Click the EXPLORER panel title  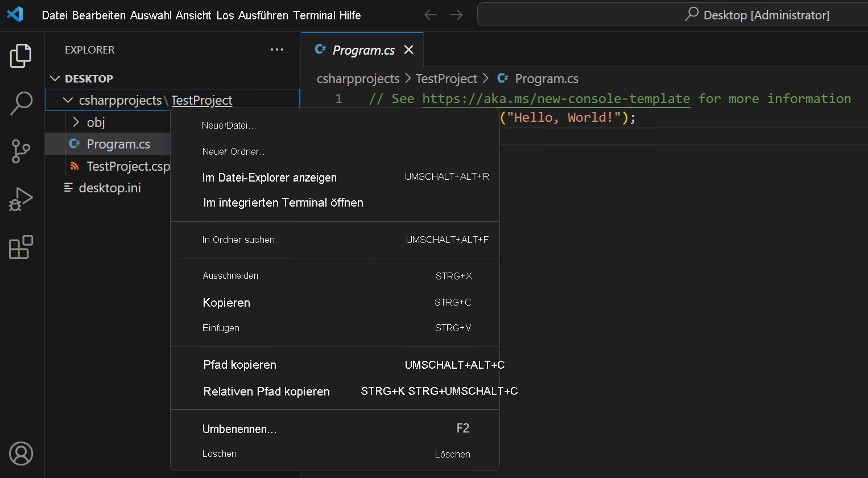point(90,50)
